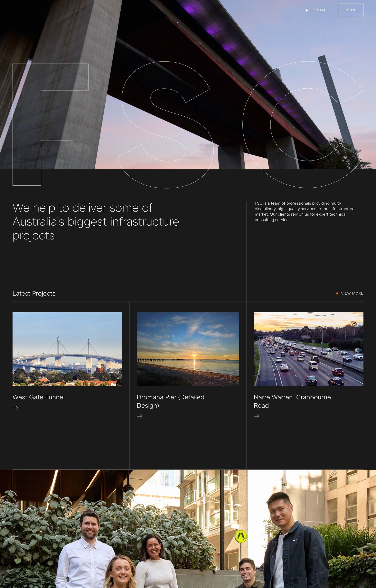The image size is (376, 588).
Task: Open the freeway traffic thumbnail
Action: [308, 349]
